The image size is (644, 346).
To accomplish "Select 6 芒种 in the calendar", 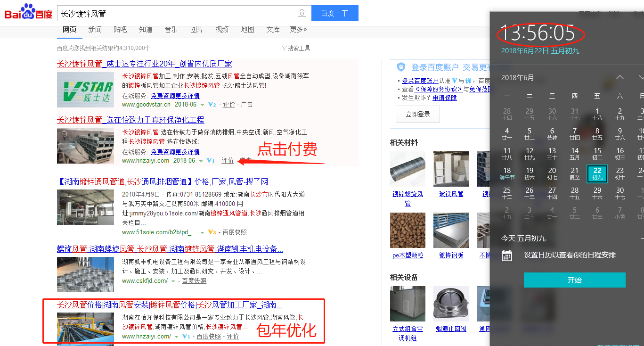I will tap(552, 134).
